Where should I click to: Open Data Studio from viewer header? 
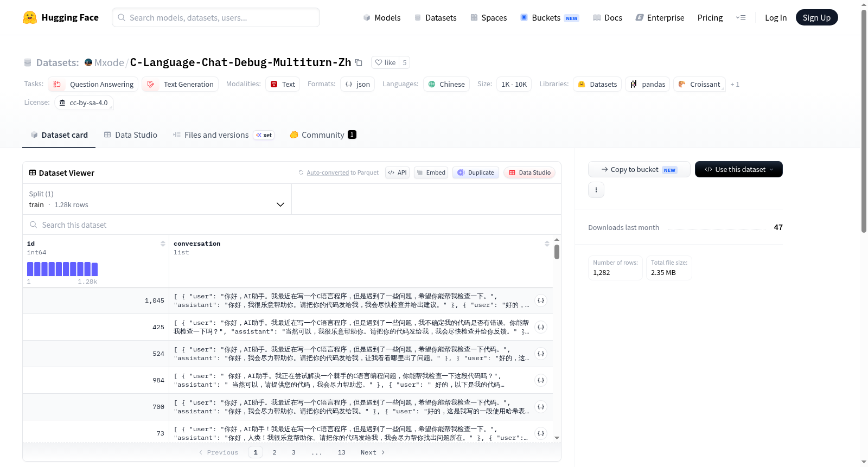pyautogui.click(x=529, y=172)
